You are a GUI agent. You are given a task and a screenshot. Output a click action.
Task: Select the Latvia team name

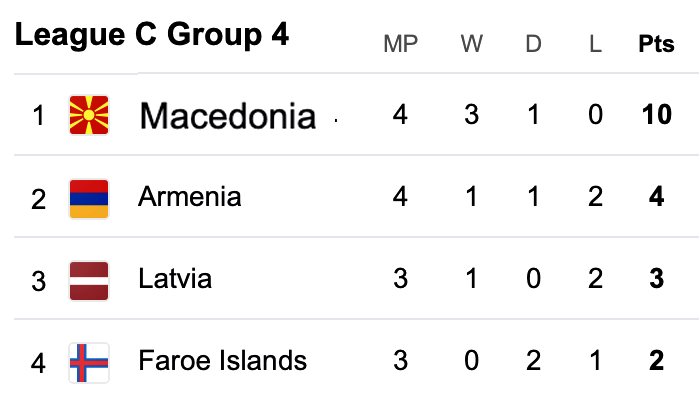tap(175, 278)
